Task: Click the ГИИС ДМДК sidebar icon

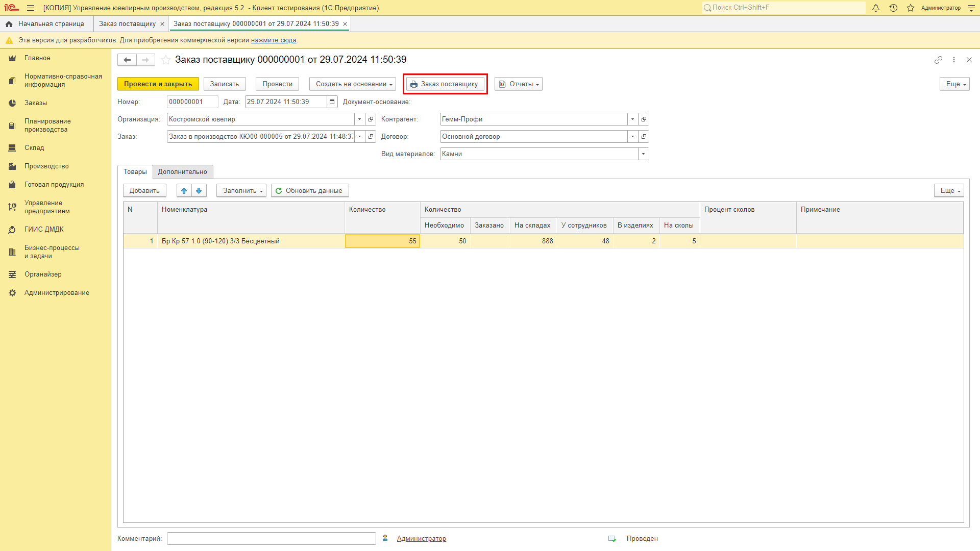Action: [12, 230]
